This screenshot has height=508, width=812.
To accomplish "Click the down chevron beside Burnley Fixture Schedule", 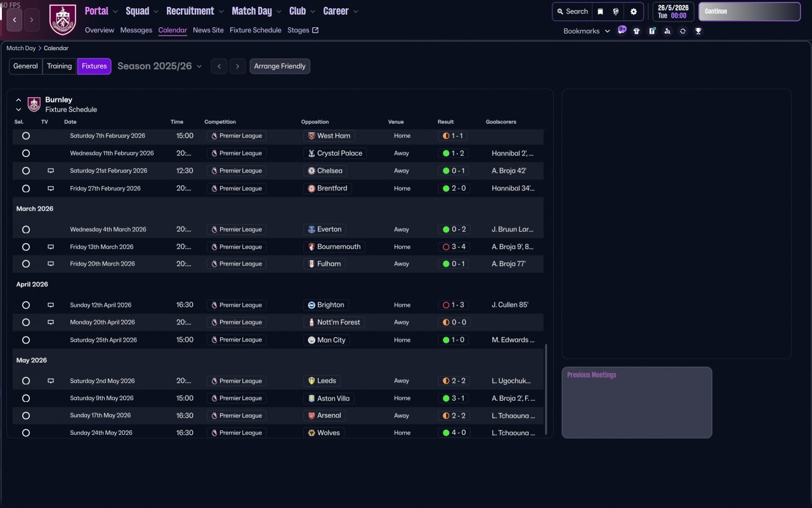I will [18, 110].
